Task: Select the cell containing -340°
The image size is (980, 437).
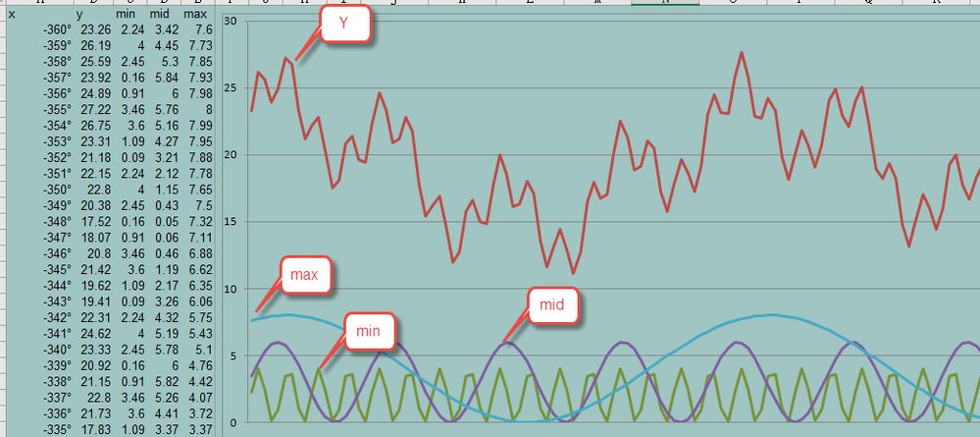Action: coord(57,350)
